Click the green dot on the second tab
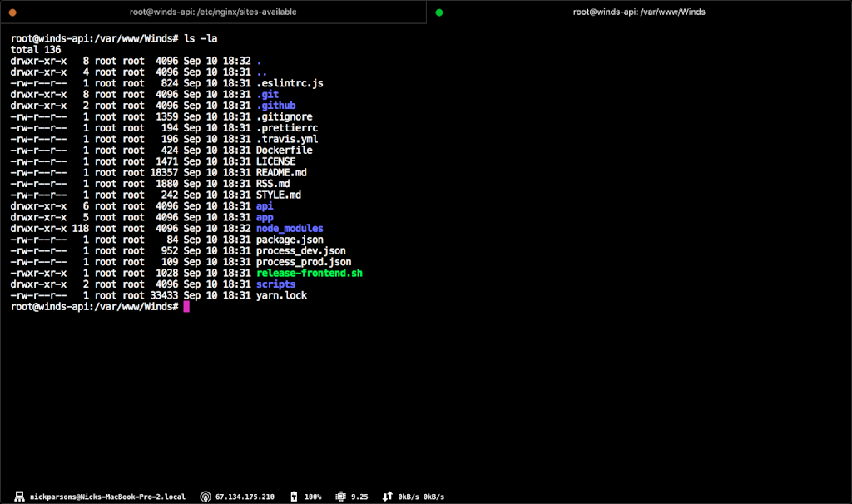Image resolution: width=852 pixels, height=504 pixels. (439, 12)
